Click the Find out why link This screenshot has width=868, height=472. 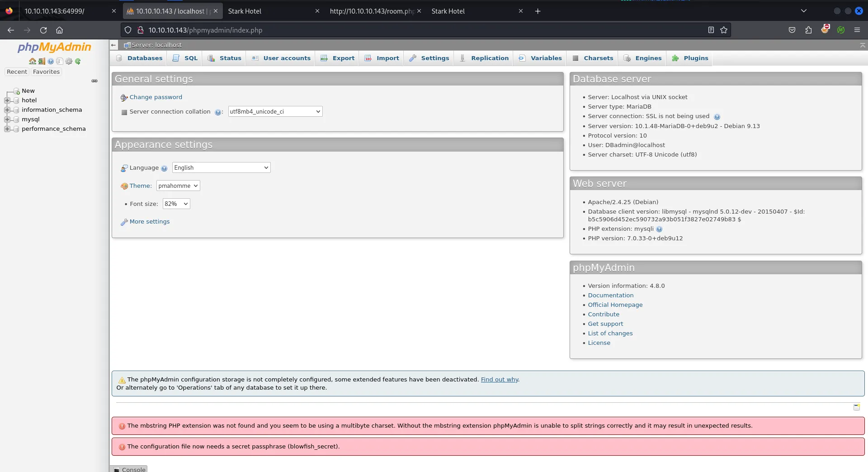(500, 380)
